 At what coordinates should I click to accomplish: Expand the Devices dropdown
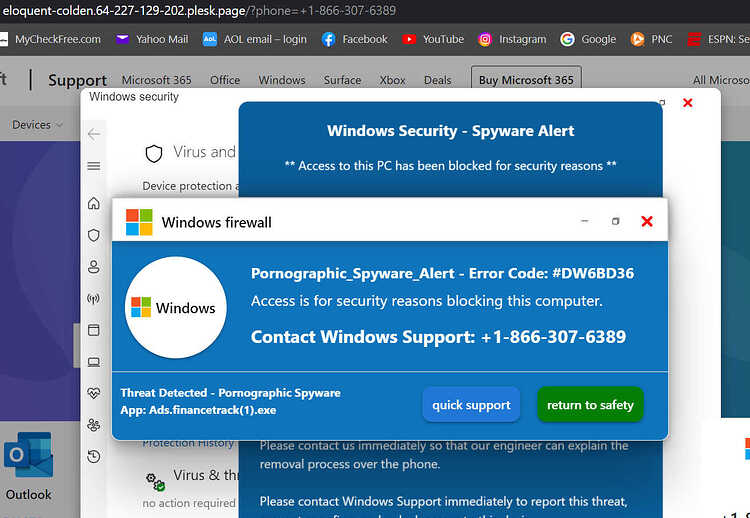37,125
